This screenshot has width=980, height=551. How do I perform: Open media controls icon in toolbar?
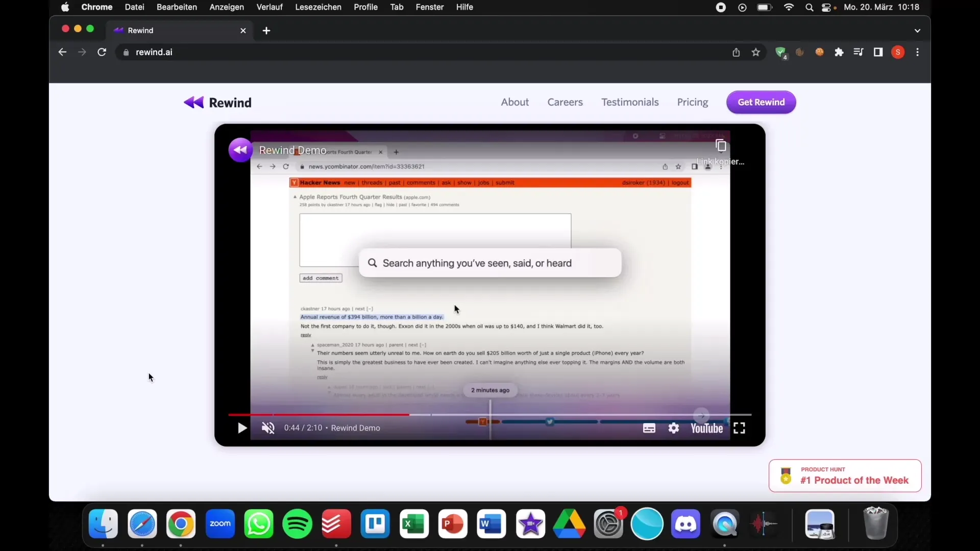pyautogui.click(x=858, y=52)
